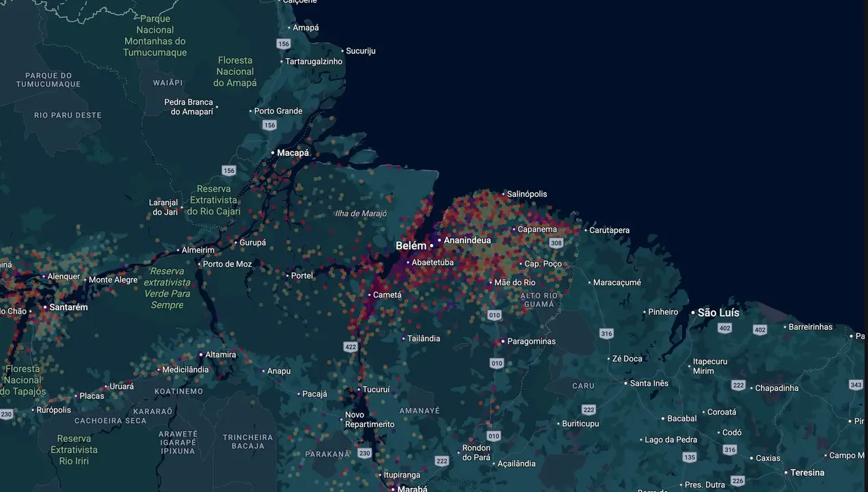Viewport: 868px width, 492px height.
Task: Click the Pedra Branca do Amaparí label
Action: 189,107
